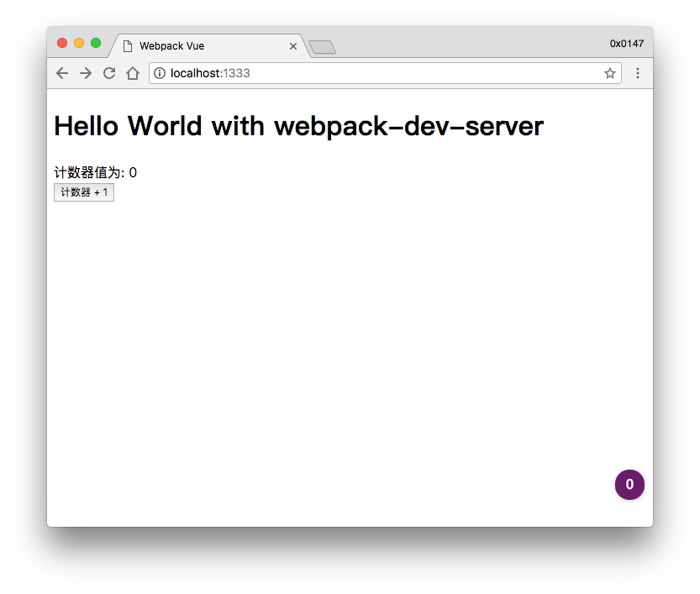
Task: Click the page icon in Webpack Vue tab
Action: point(128,46)
